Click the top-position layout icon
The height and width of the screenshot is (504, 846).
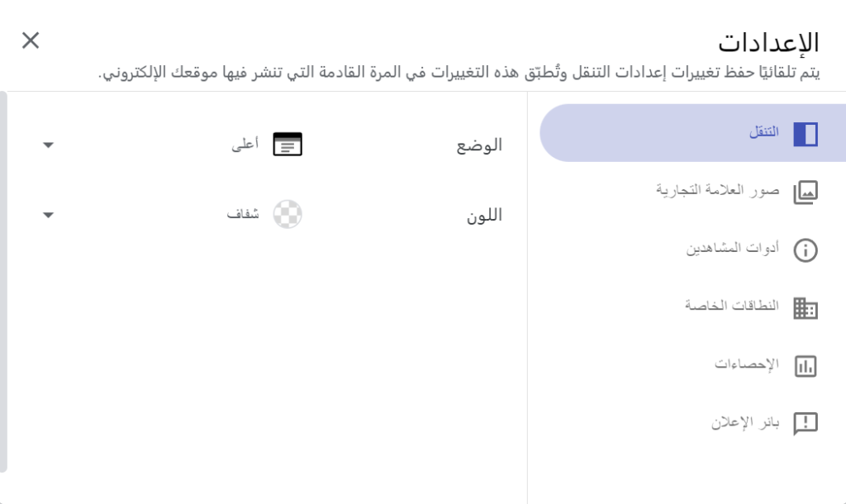(288, 145)
